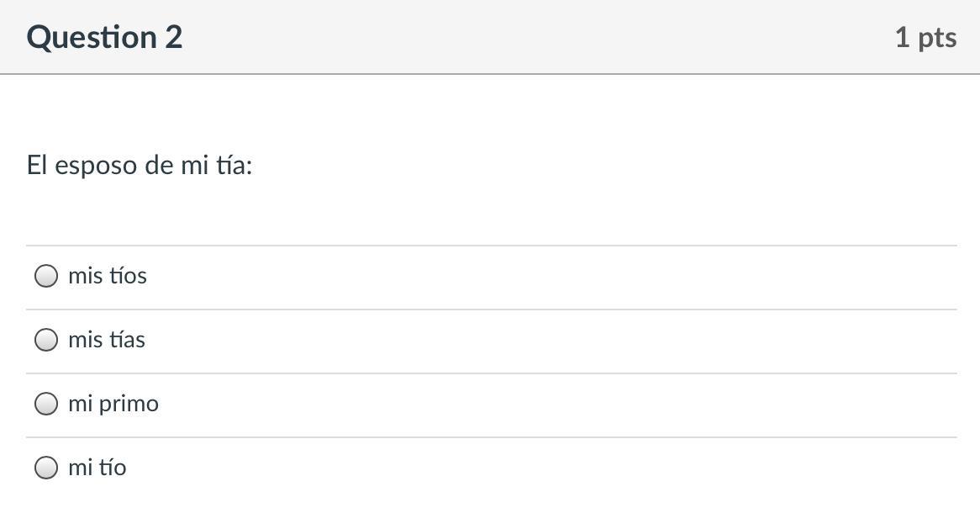Click the word "tíos" in first answer
Viewport: 980px width, 529px height.
(126, 276)
